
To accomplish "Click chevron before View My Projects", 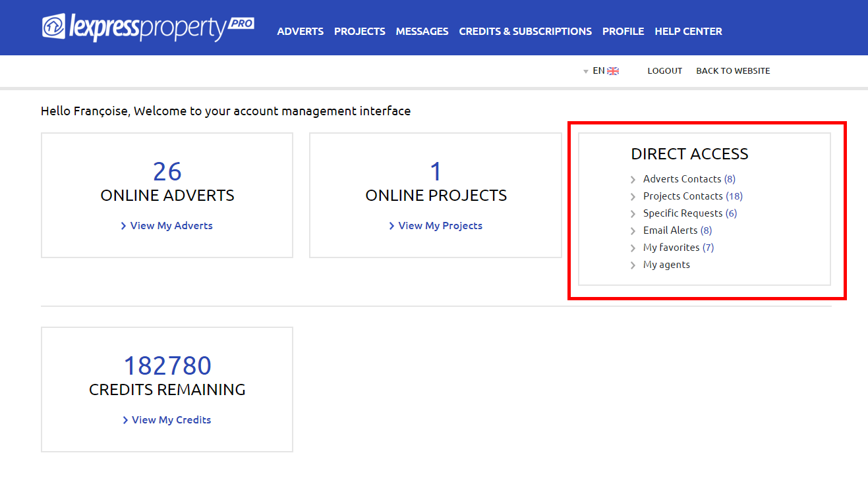I will click(x=391, y=226).
